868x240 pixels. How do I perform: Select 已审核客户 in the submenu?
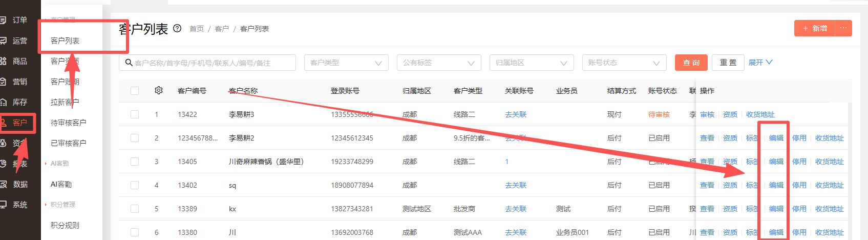coord(68,143)
